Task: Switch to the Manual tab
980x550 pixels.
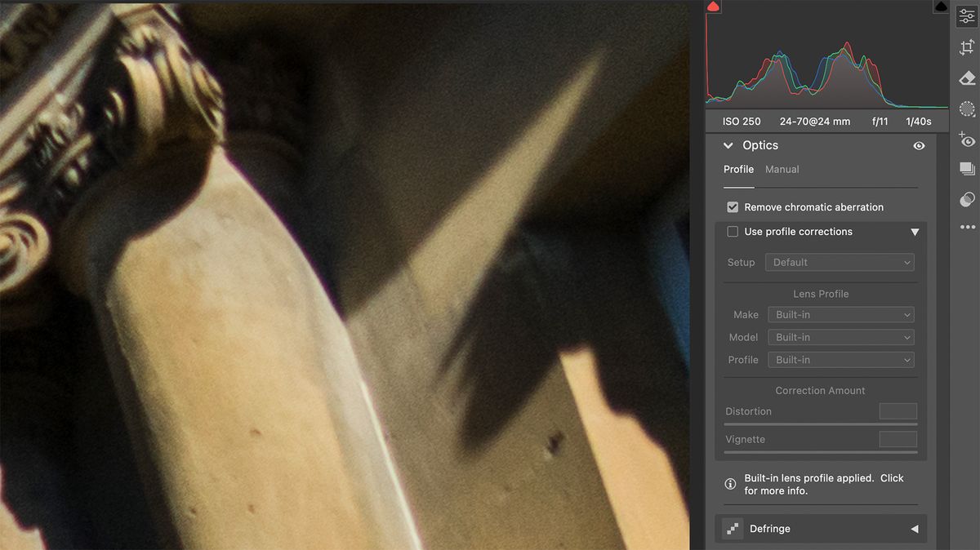Action: (x=782, y=169)
